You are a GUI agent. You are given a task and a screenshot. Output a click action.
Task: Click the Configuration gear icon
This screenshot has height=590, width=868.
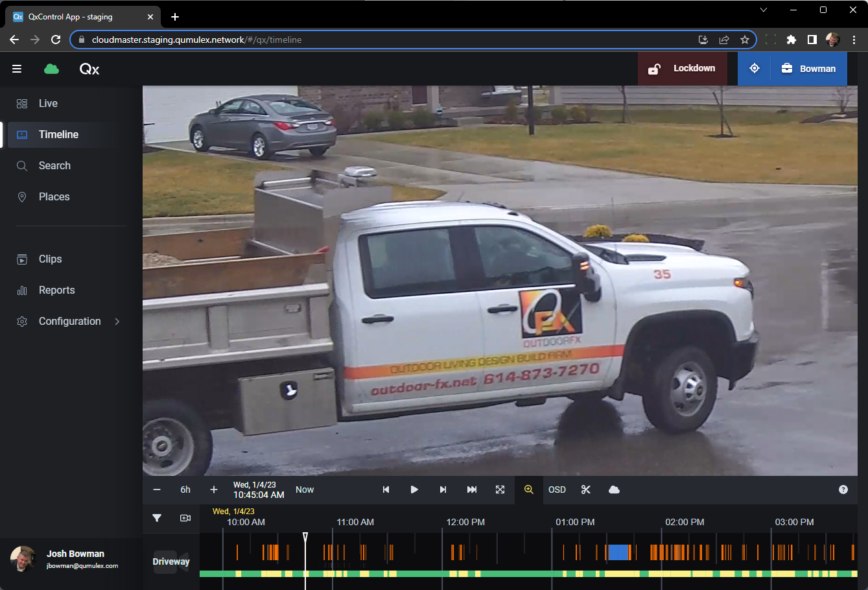(22, 322)
